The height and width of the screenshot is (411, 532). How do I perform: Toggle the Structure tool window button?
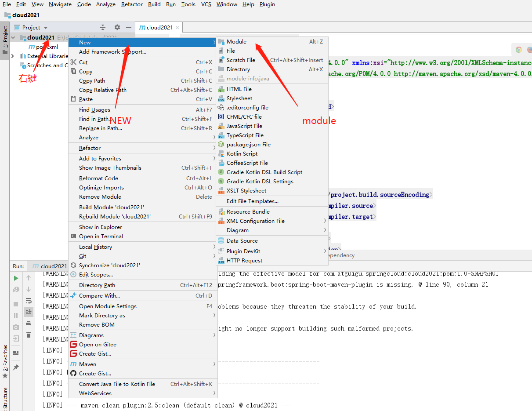click(x=5, y=398)
